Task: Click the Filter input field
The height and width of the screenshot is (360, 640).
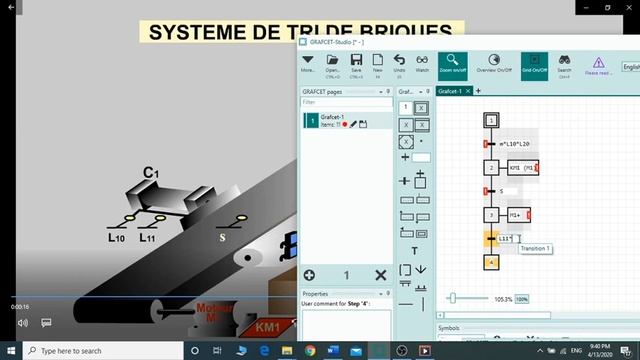Action: click(x=347, y=102)
